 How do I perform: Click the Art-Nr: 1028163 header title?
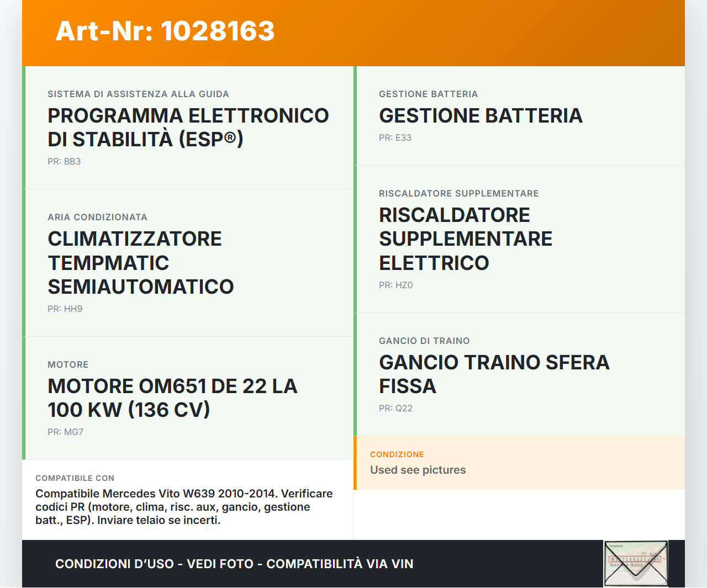click(165, 31)
